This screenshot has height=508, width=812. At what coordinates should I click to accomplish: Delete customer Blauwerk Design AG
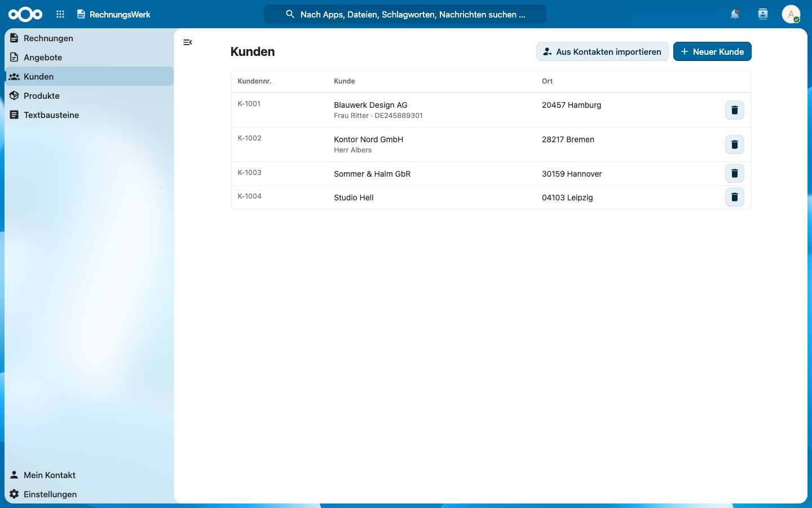coord(735,110)
